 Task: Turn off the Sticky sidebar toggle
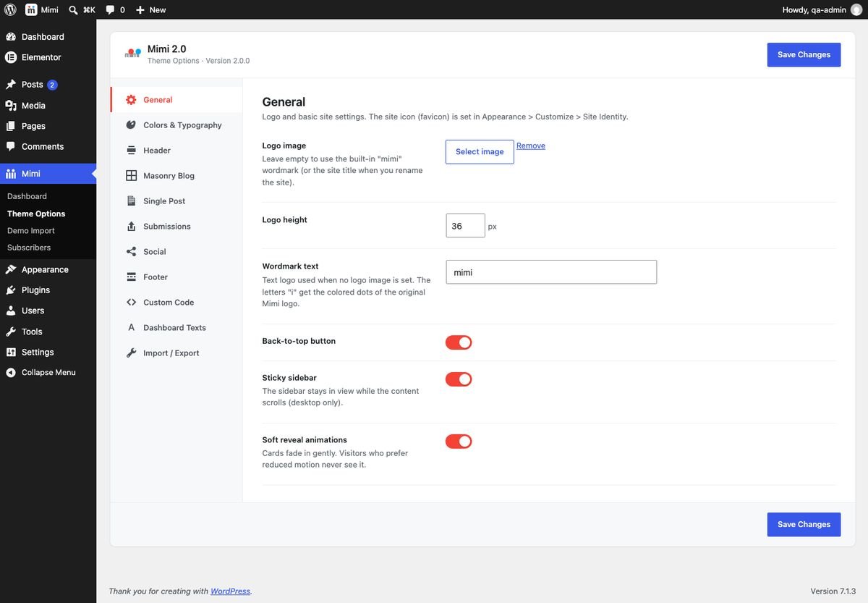click(459, 379)
